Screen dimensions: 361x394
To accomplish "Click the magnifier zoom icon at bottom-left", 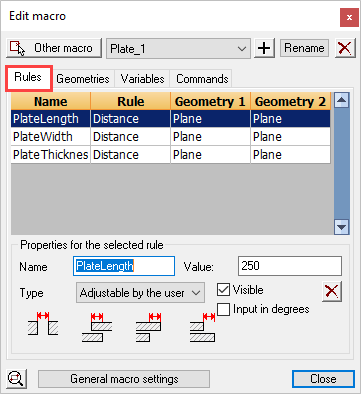I will coord(16,379).
